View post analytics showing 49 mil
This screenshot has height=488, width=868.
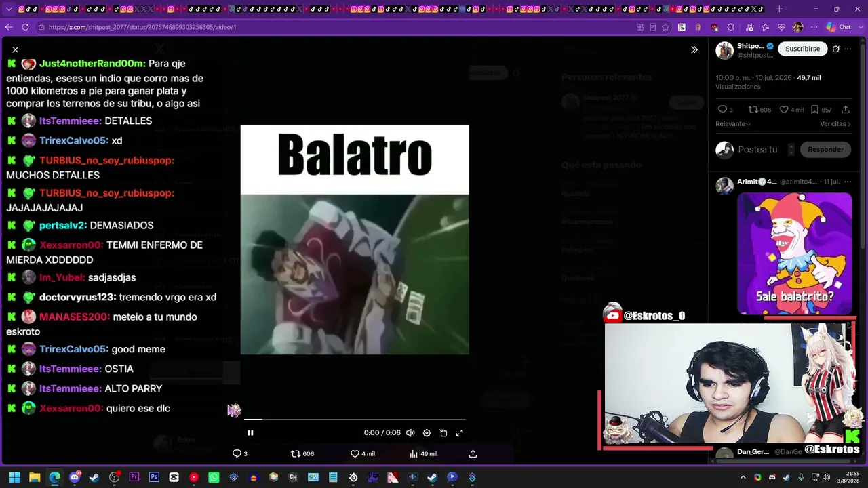(x=423, y=454)
